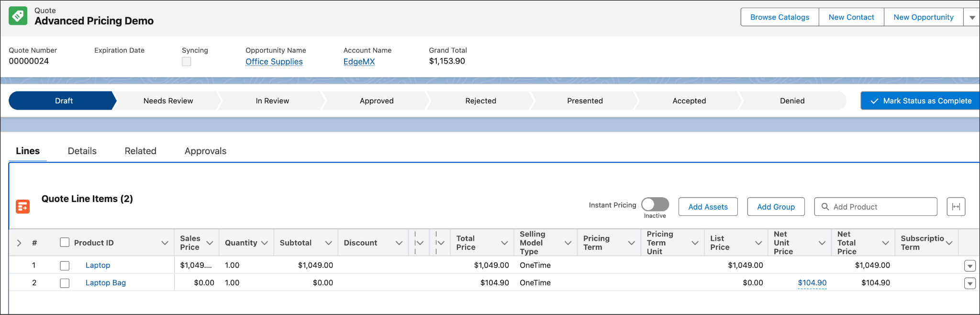Click Mark Status as Complete
This screenshot has width=980, height=315.
coord(920,101)
